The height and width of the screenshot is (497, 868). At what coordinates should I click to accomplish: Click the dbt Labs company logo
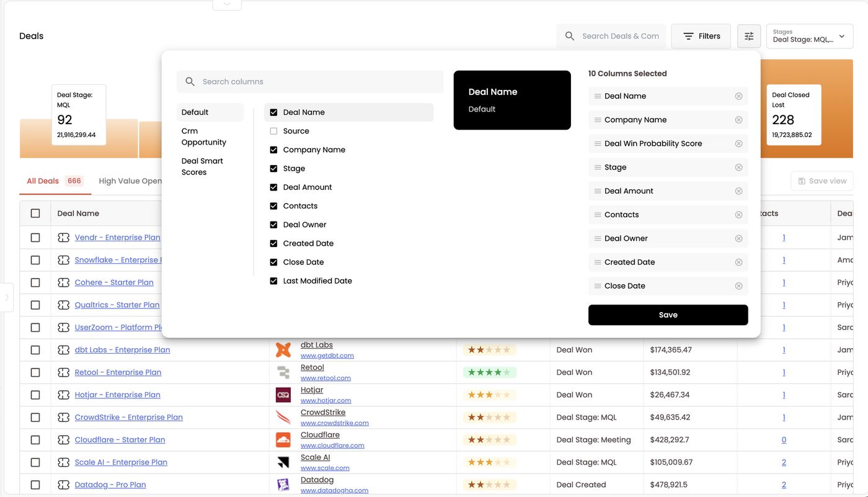point(283,350)
